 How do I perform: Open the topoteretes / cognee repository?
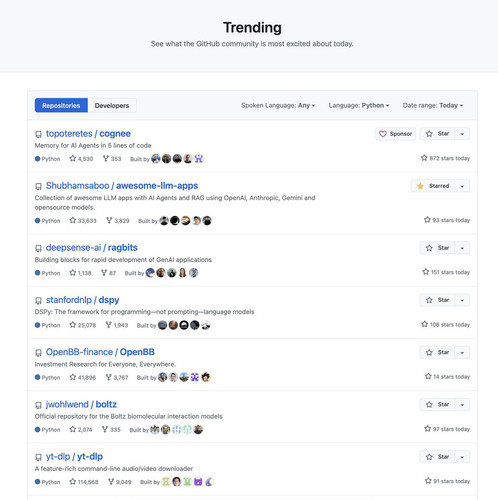click(88, 134)
